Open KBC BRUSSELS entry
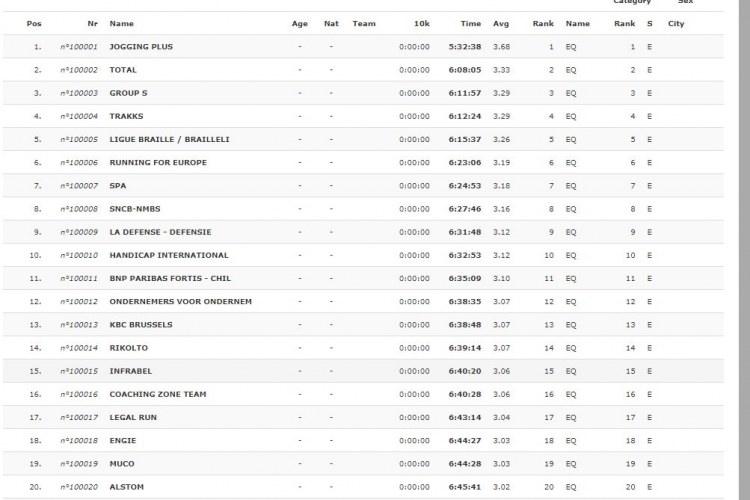Screen dimensions: 750x500 click(141, 325)
